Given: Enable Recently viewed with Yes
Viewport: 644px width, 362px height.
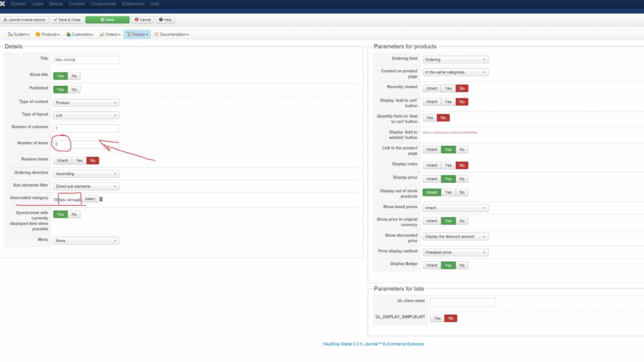Looking at the screenshot, I should pos(448,88).
